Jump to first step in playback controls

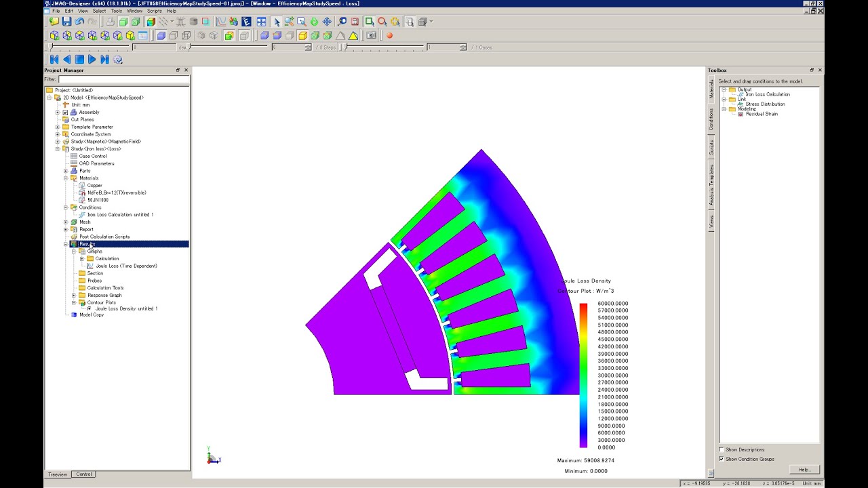[x=54, y=60]
